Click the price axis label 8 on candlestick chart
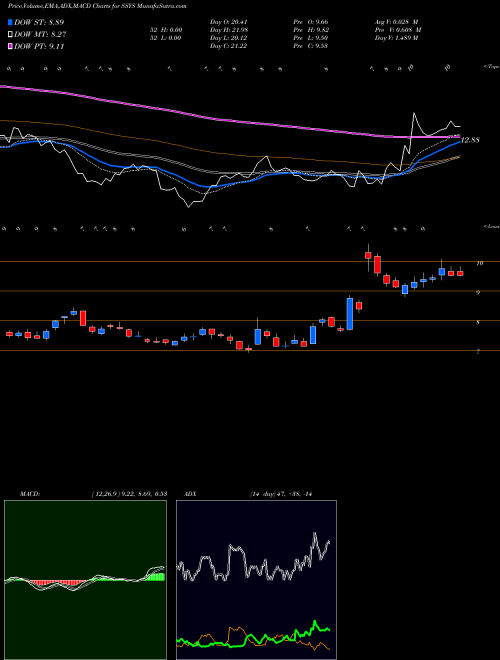Screen dimensions: 500x660 [x=478, y=322]
